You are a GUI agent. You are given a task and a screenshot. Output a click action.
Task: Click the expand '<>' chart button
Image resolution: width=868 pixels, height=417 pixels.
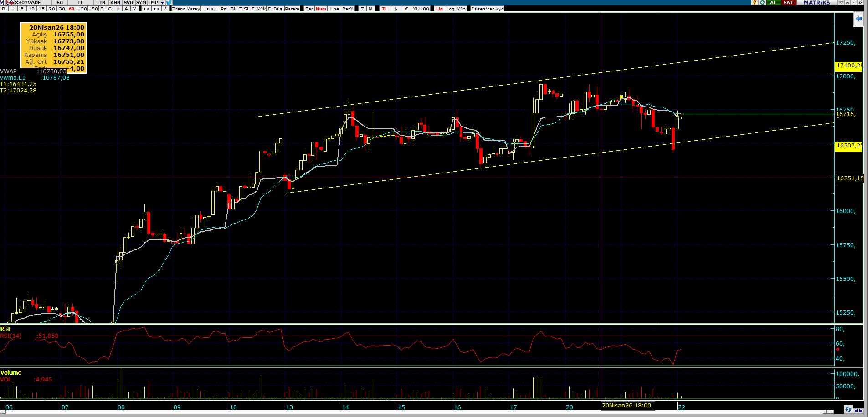156,9
